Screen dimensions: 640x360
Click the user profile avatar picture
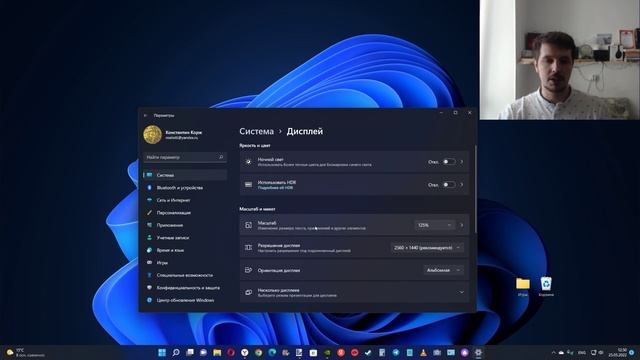153,135
